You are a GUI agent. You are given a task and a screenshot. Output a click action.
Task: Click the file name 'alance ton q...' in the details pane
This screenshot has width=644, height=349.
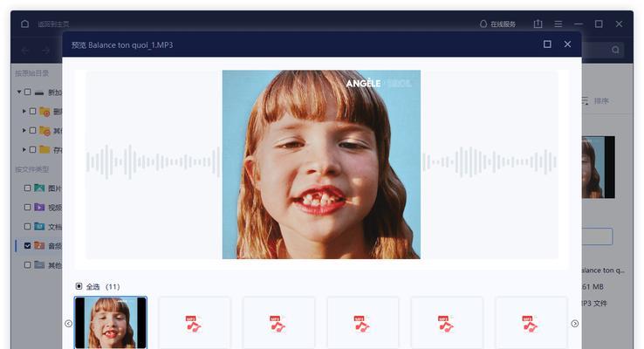coord(603,270)
